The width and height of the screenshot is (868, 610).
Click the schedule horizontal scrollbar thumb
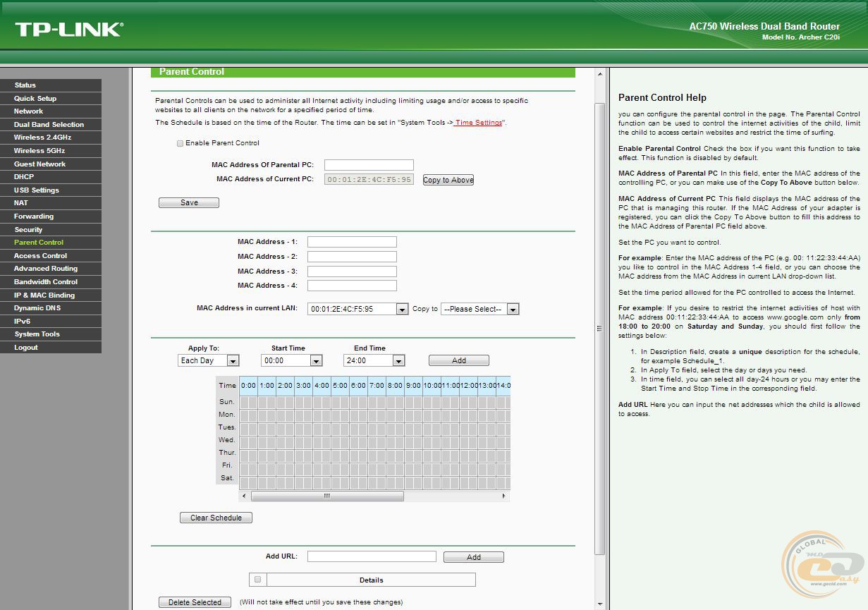327,496
